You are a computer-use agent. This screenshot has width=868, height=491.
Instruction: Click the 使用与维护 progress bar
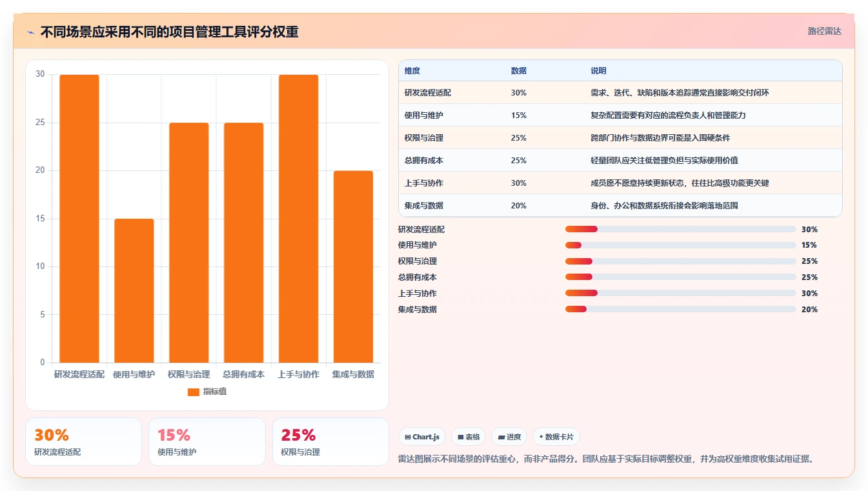pyautogui.click(x=680, y=245)
